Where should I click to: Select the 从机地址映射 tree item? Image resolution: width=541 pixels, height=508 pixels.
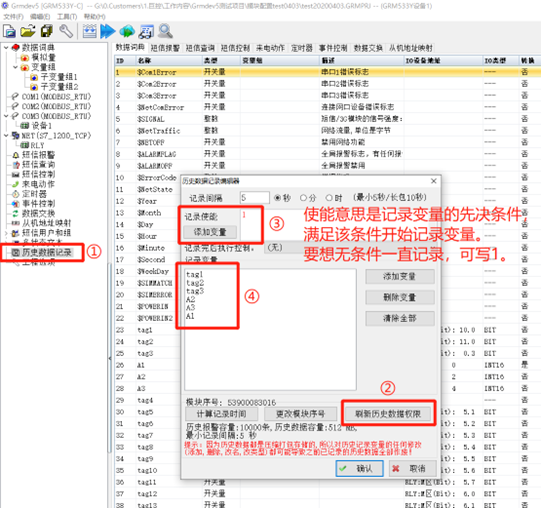coord(47,223)
